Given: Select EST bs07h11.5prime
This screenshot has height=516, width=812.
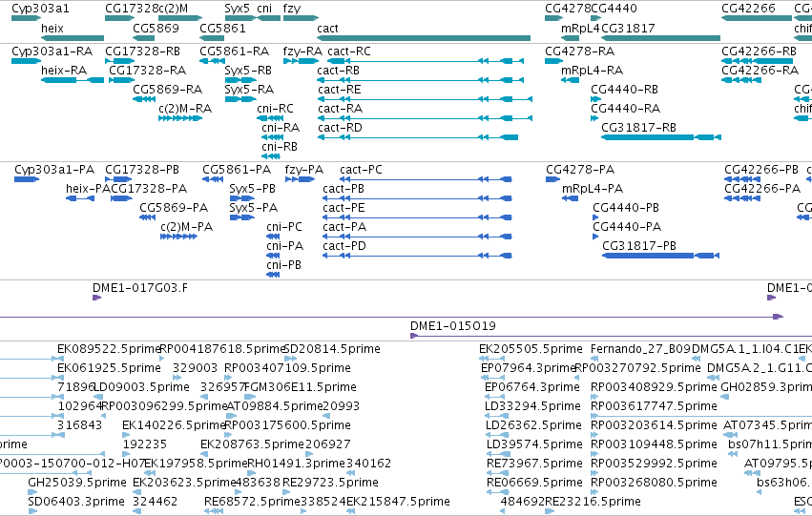Looking at the screenshot, I should (770, 444).
